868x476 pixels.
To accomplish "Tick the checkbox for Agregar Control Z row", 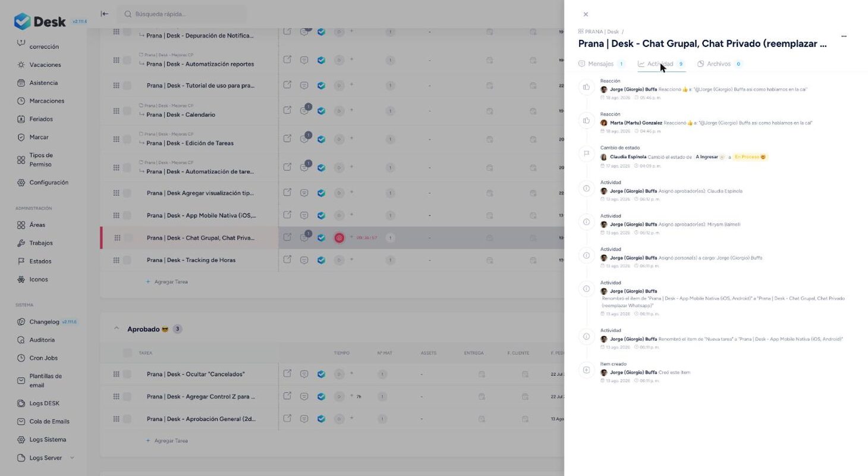I will (x=127, y=396).
